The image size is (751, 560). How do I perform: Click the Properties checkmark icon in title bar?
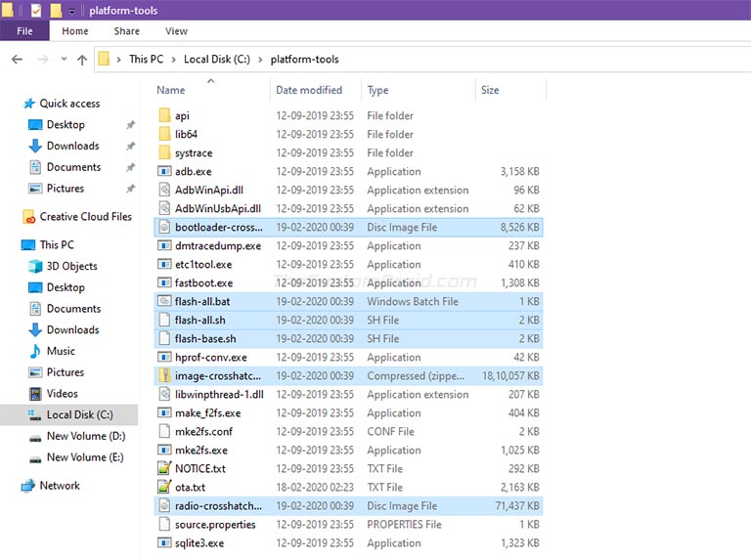tap(36, 10)
